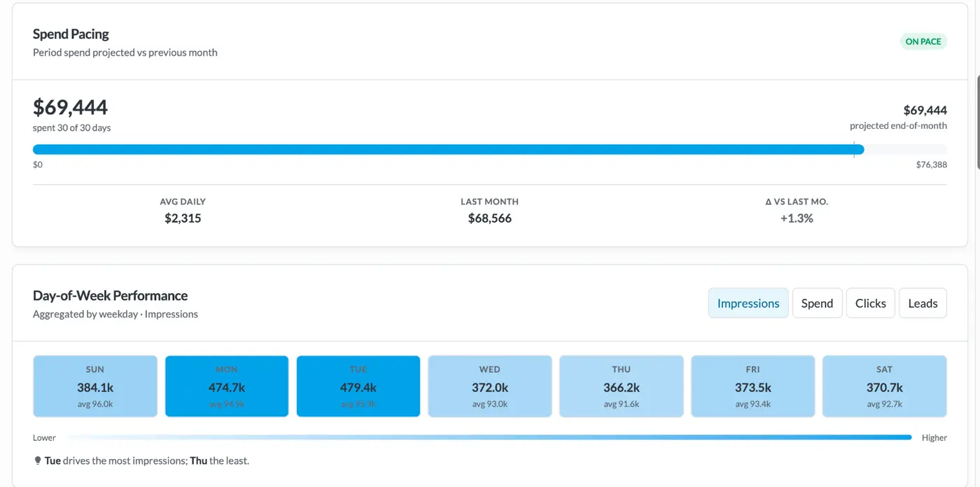Image resolution: width=980 pixels, height=487 pixels.
Task: Select the SAT 370.7k weekday card
Action: pyautogui.click(x=885, y=386)
